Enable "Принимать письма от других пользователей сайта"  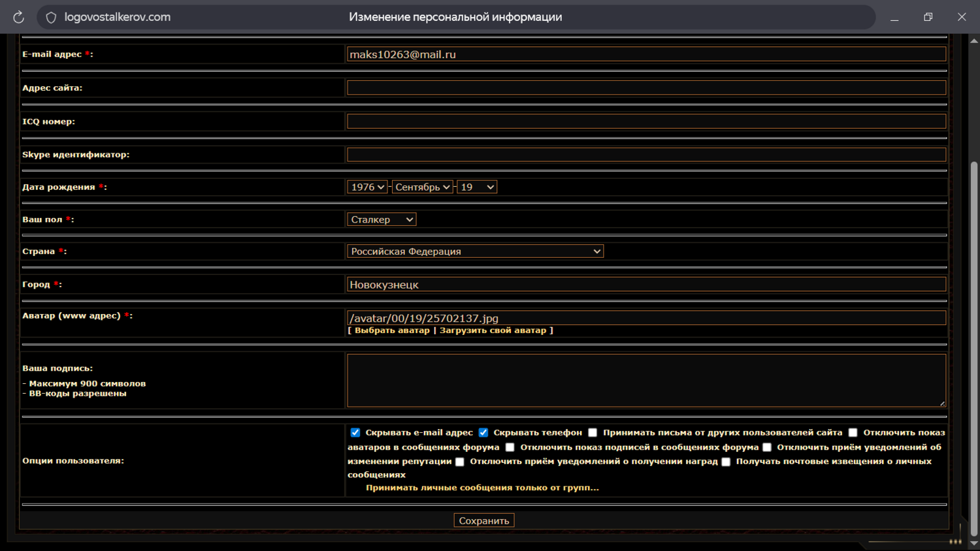coord(593,433)
